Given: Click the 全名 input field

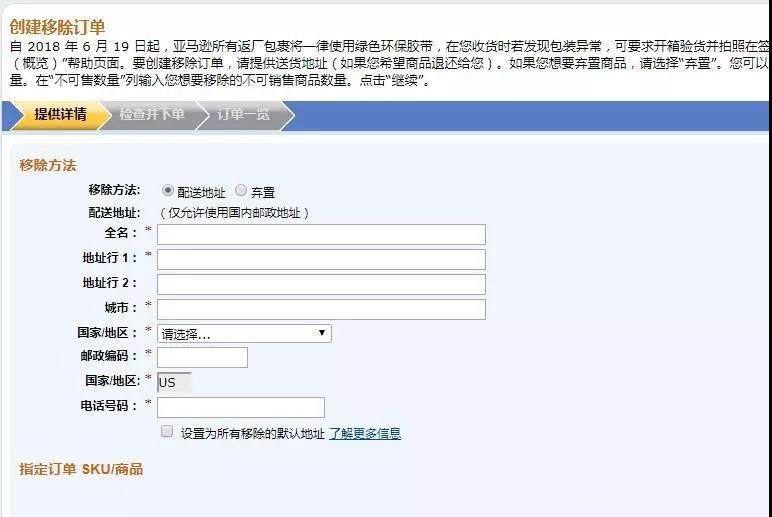Looking at the screenshot, I should point(321,234).
